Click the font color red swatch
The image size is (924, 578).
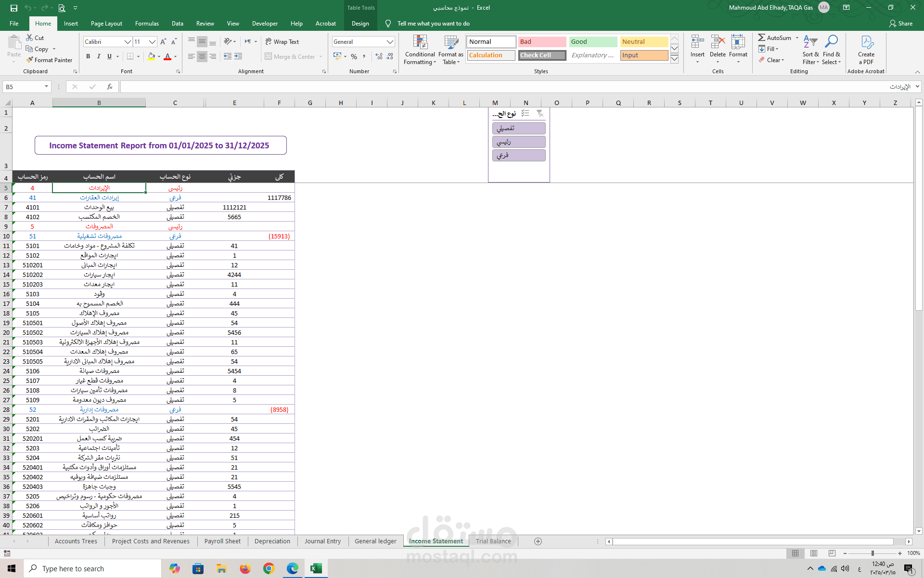coord(167,57)
